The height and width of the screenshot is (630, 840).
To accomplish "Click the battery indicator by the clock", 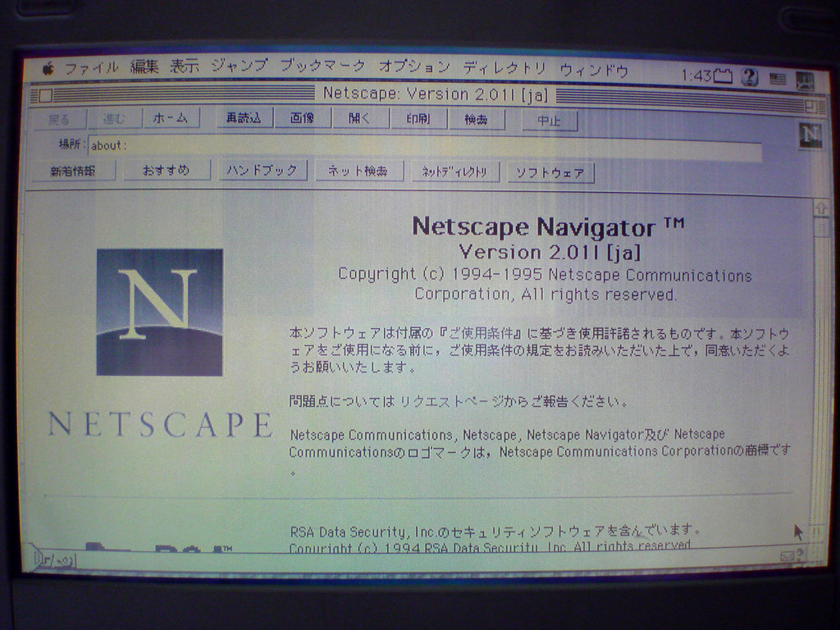I will [x=723, y=76].
